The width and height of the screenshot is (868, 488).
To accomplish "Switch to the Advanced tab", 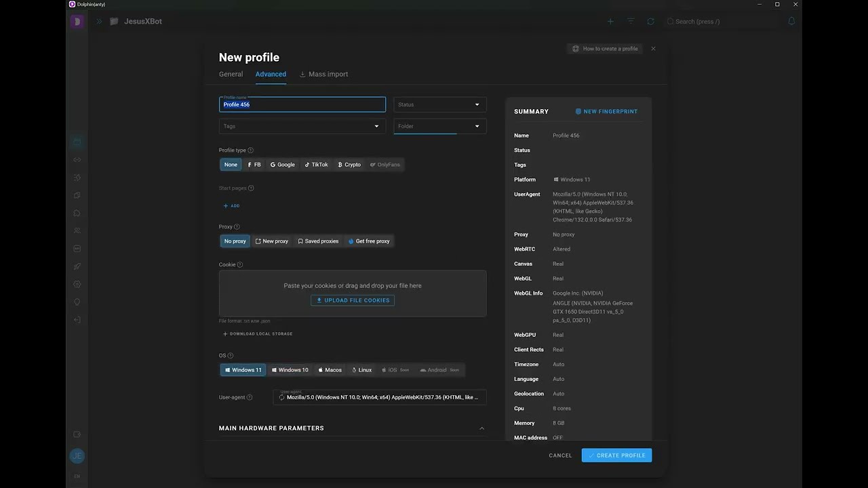I will [271, 75].
